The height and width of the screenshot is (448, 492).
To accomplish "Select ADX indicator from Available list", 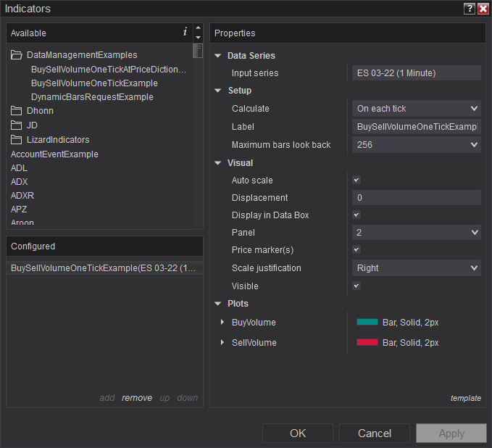I will [20, 182].
